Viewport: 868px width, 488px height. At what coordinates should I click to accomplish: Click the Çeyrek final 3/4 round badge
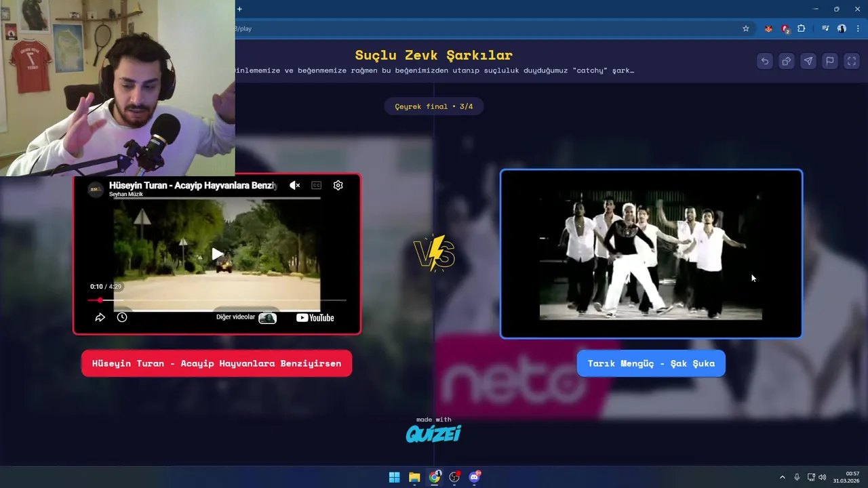pos(434,106)
